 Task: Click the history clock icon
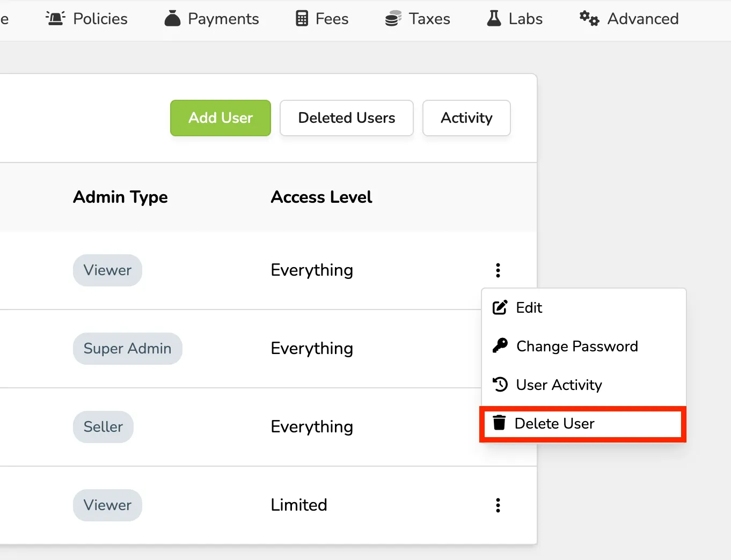[500, 385]
